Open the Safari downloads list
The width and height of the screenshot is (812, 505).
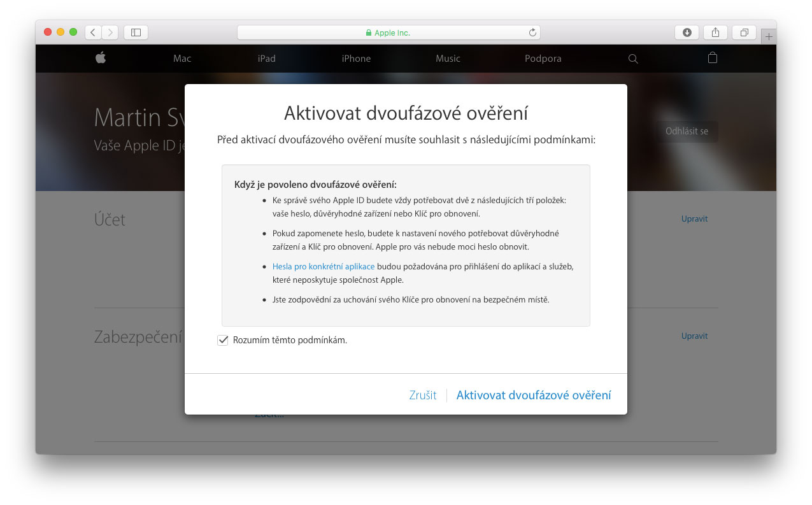click(687, 32)
